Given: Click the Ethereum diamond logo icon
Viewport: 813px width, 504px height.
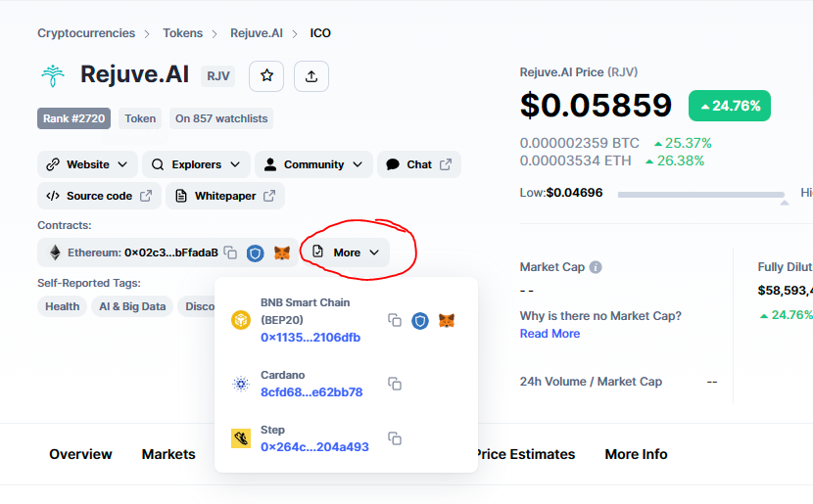Looking at the screenshot, I should [55, 252].
